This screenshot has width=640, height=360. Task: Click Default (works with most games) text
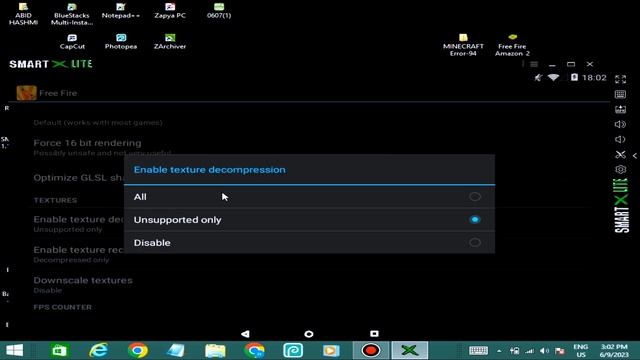tap(98, 122)
